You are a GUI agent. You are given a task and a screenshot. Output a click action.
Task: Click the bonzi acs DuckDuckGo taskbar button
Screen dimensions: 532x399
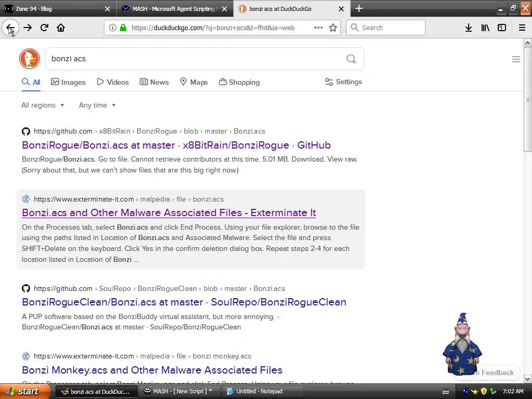pos(96,391)
